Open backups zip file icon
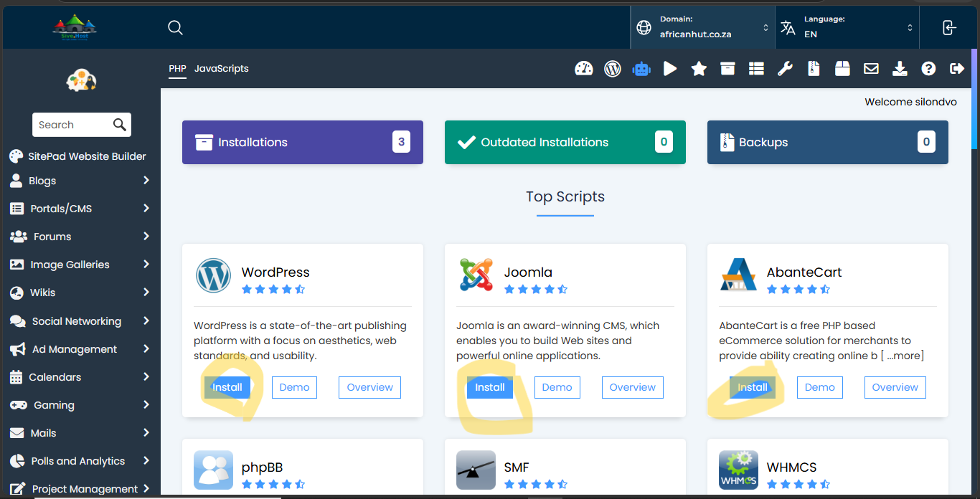The image size is (980, 499). click(814, 68)
